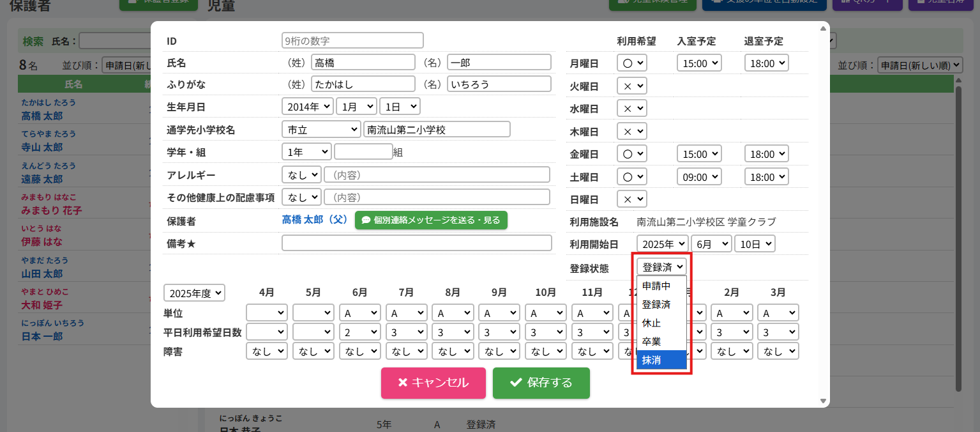This screenshot has height=432, width=980.
Task: Open the birth year 2014年 dropdown
Action: tap(307, 107)
